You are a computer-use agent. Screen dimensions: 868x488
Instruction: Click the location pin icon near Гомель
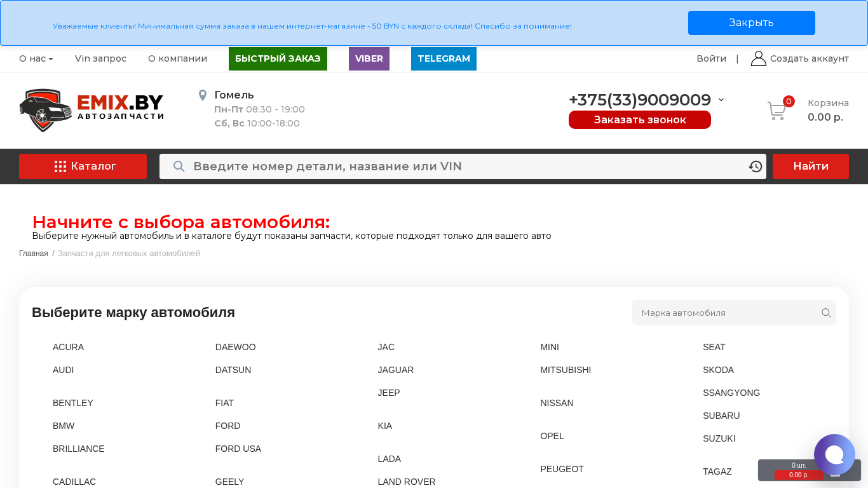[x=203, y=95]
